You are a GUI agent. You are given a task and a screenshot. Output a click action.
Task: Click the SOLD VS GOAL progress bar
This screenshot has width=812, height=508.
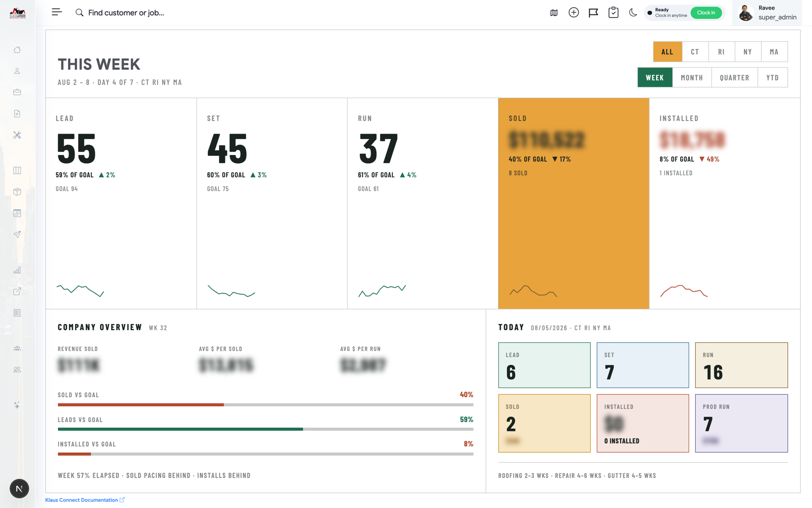pyautogui.click(x=265, y=405)
